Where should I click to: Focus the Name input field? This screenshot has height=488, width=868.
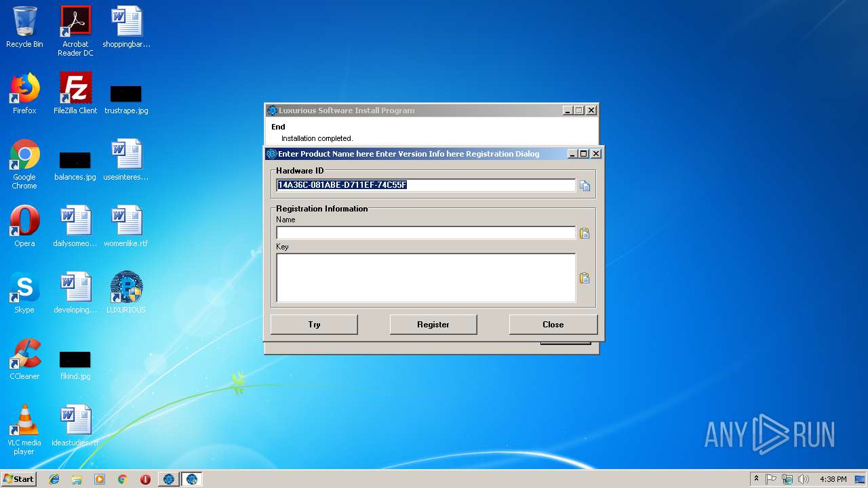[x=426, y=232]
